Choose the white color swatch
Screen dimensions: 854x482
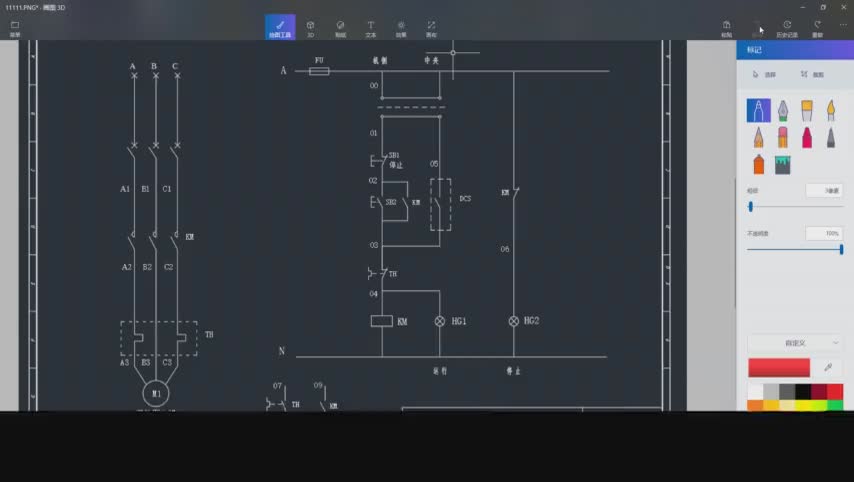pyautogui.click(x=755, y=392)
